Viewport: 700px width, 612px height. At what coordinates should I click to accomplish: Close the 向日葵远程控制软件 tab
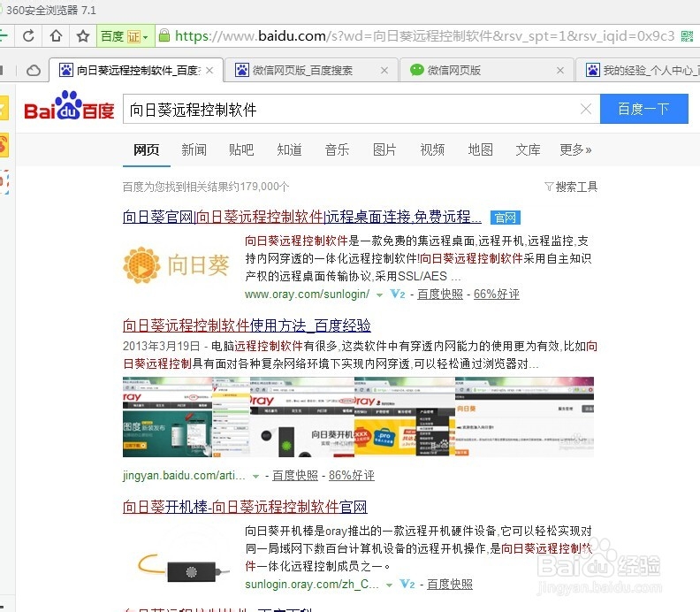209,70
